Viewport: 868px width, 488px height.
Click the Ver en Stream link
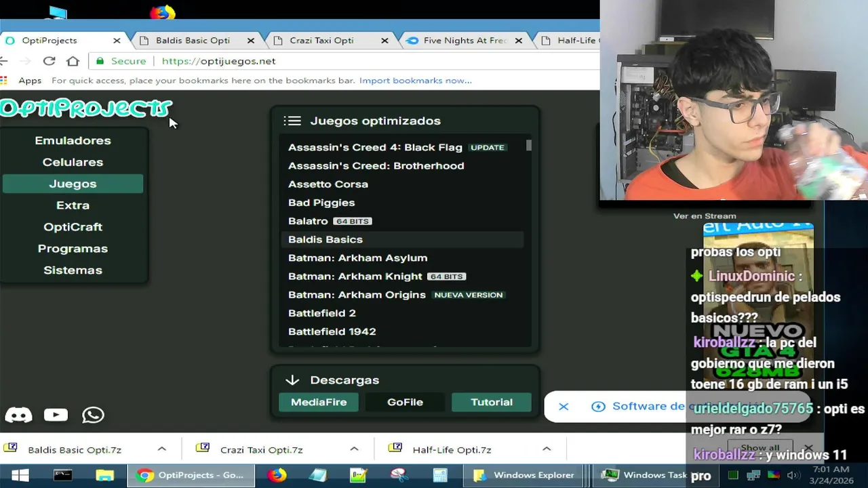click(705, 216)
